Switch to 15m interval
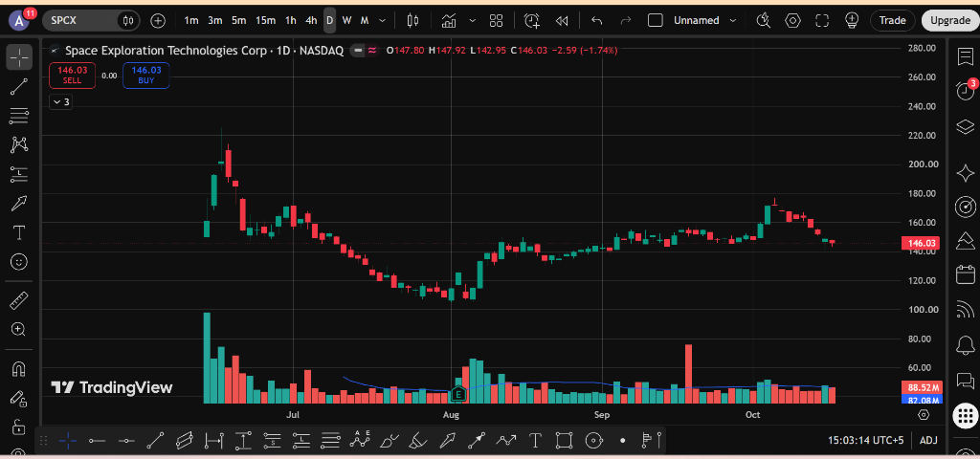Image resolution: width=980 pixels, height=459 pixels. (x=265, y=21)
